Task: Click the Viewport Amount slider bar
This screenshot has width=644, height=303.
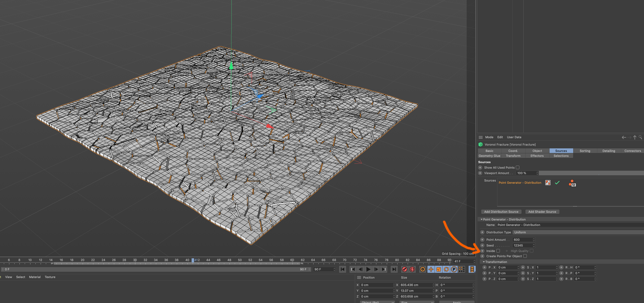Action: [590, 173]
